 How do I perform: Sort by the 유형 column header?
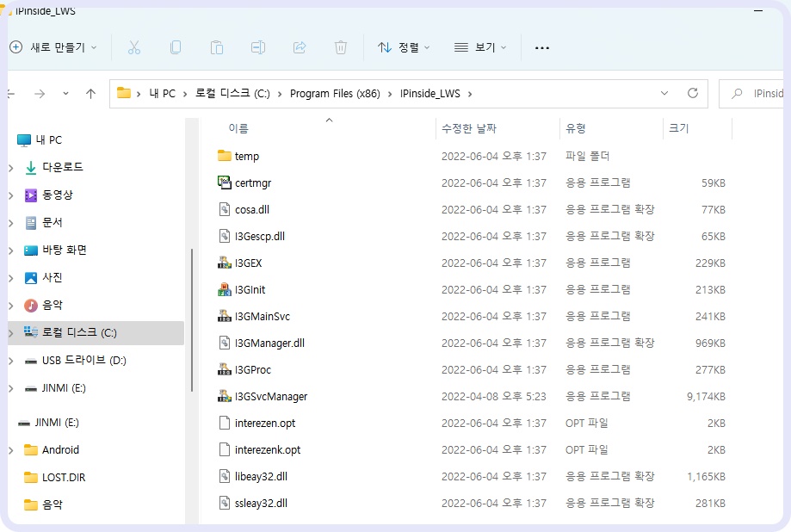click(576, 129)
